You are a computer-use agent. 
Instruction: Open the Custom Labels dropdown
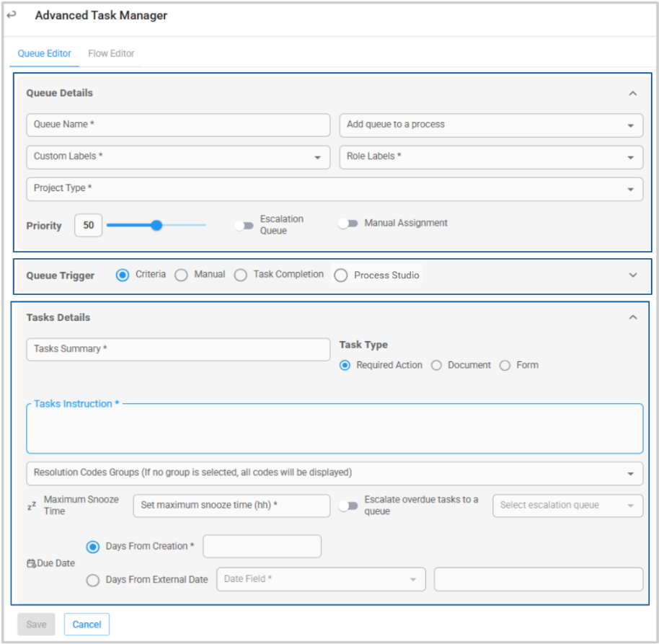[x=178, y=157]
